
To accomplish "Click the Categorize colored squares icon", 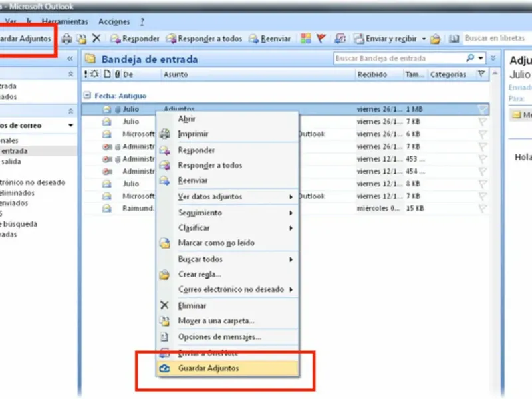I will [305, 39].
